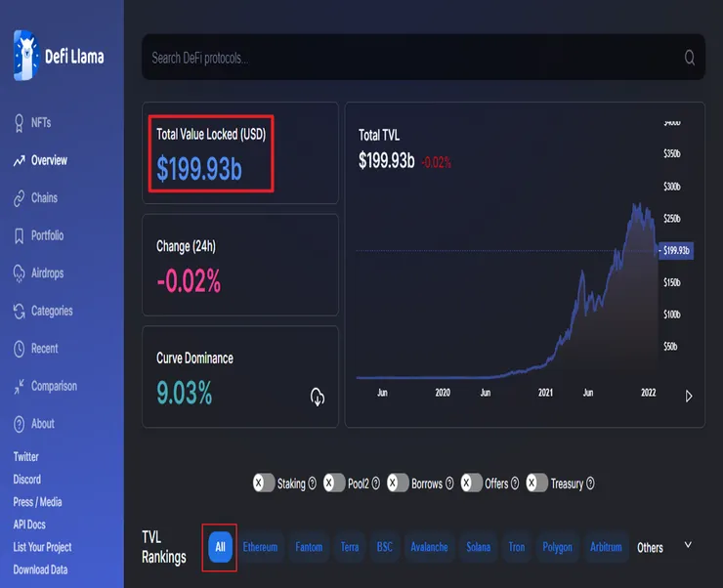Open the Discord link

pyautogui.click(x=26, y=480)
